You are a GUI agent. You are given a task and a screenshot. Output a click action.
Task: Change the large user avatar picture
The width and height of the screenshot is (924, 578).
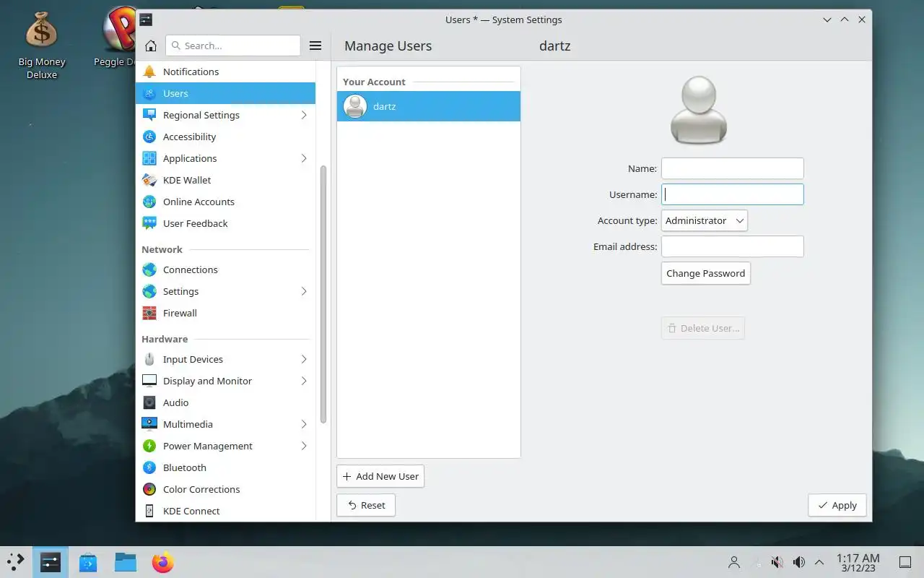[x=698, y=111]
